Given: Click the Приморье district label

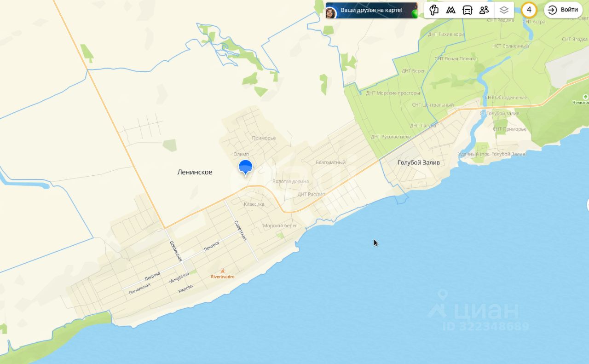Looking at the screenshot, I should point(264,138).
